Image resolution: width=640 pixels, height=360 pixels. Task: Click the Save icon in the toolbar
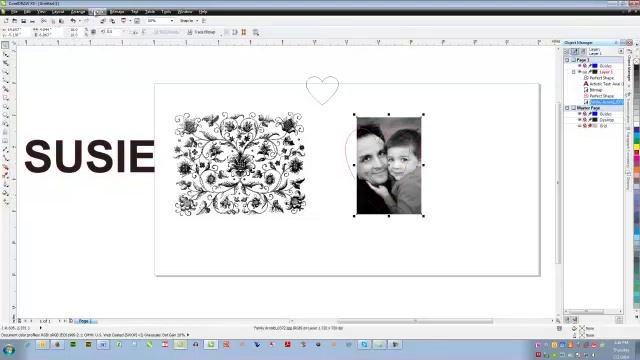tap(23, 21)
